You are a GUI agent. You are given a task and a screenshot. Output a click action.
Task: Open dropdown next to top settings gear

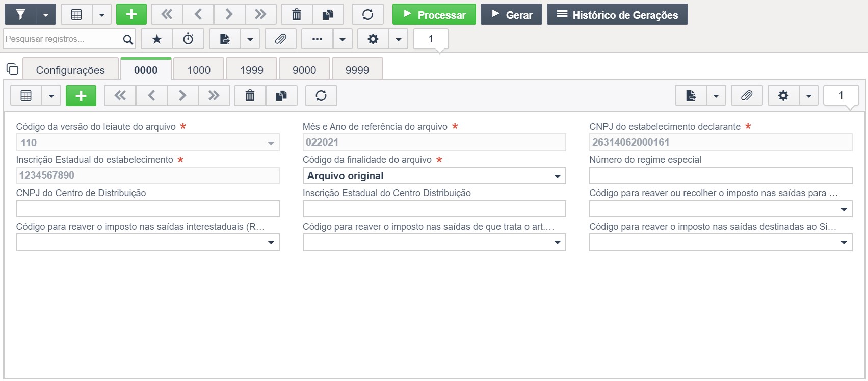[399, 39]
